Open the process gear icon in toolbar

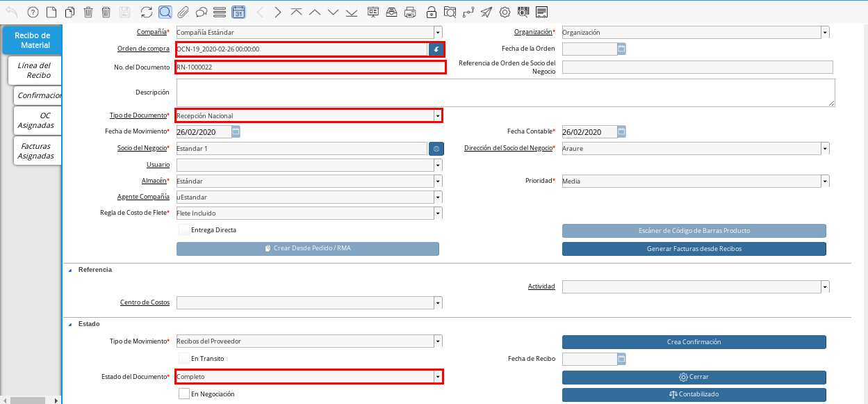(x=505, y=12)
